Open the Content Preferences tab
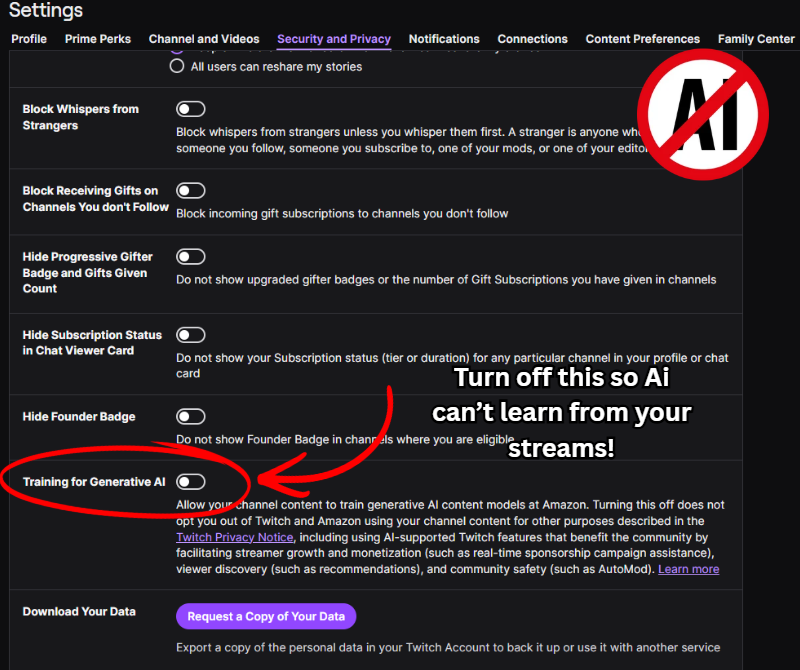800x670 pixels. 642,39
